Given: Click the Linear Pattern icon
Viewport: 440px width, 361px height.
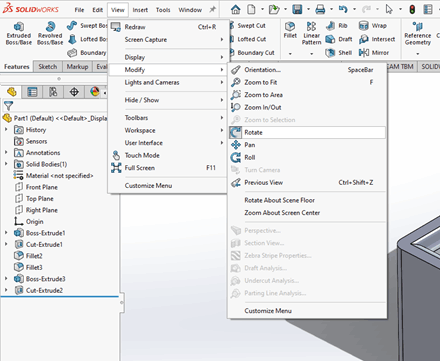Looking at the screenshot, I should [x=311, y=26].
